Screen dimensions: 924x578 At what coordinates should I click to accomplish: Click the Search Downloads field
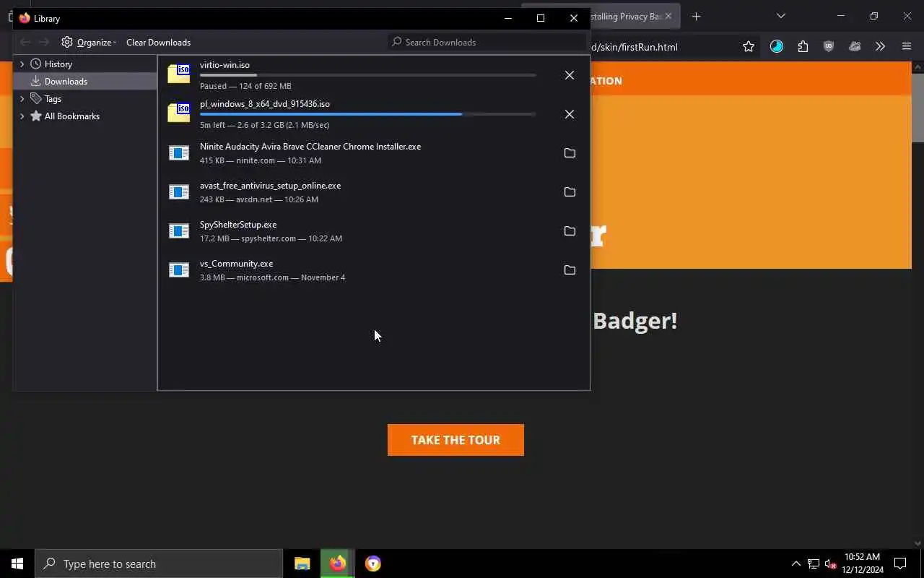[487, 42]
